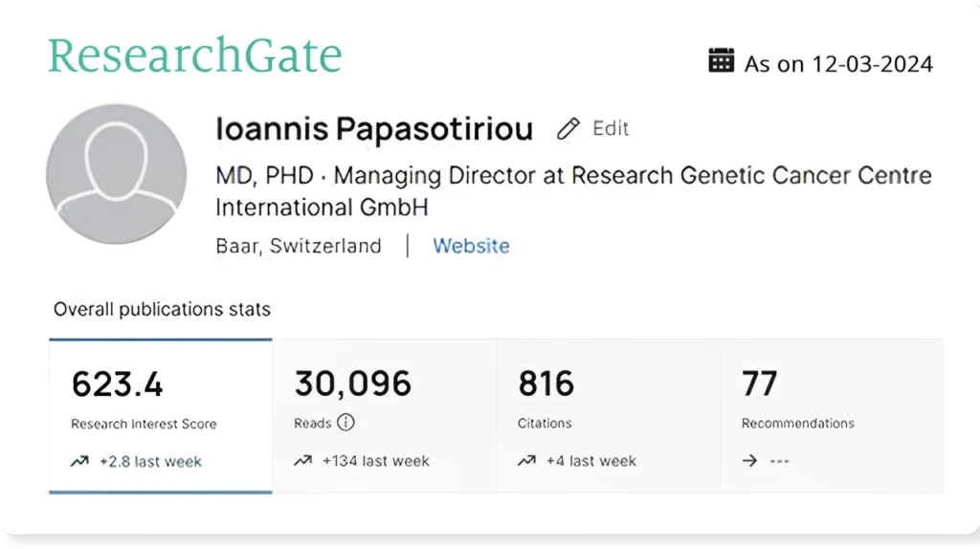Click the default profile avatar picture
This screenshot has width=980, height=549.
tap(116, 174)
